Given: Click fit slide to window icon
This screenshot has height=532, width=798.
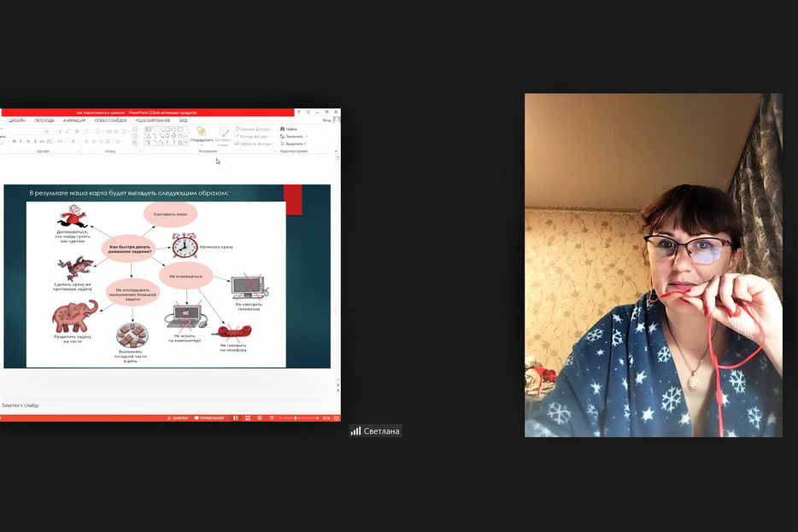Looking at the screenshot, I should [x=335, y=418].
